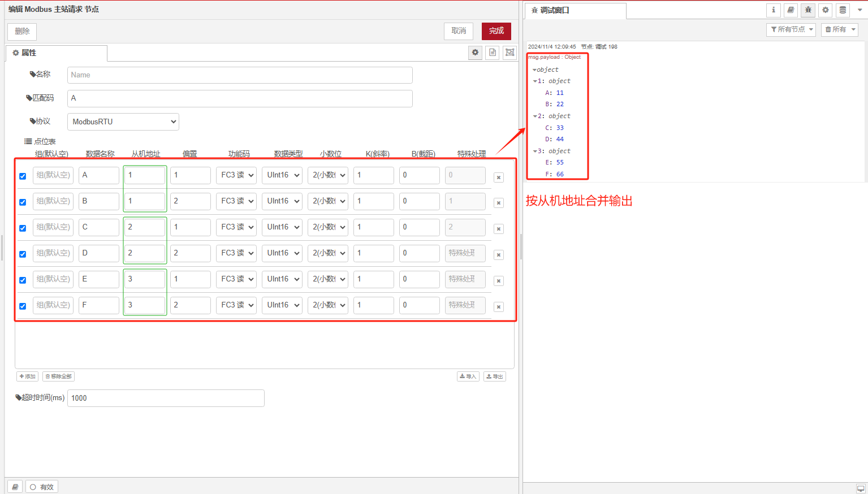This screenshot has width=868, height=494.
Task: Click the 取消 cancel button
Action: (x=459, y=31)
